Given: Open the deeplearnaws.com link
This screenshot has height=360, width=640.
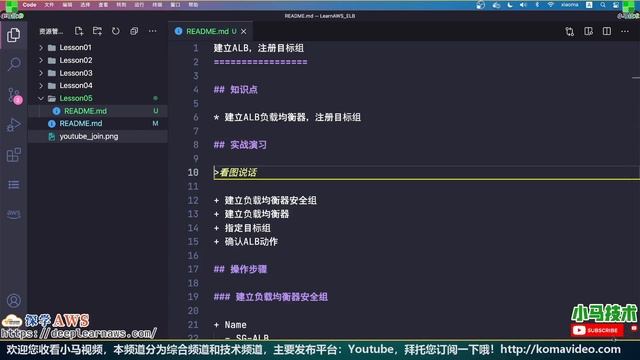Looking at the screenshot, I should [78, 333].
